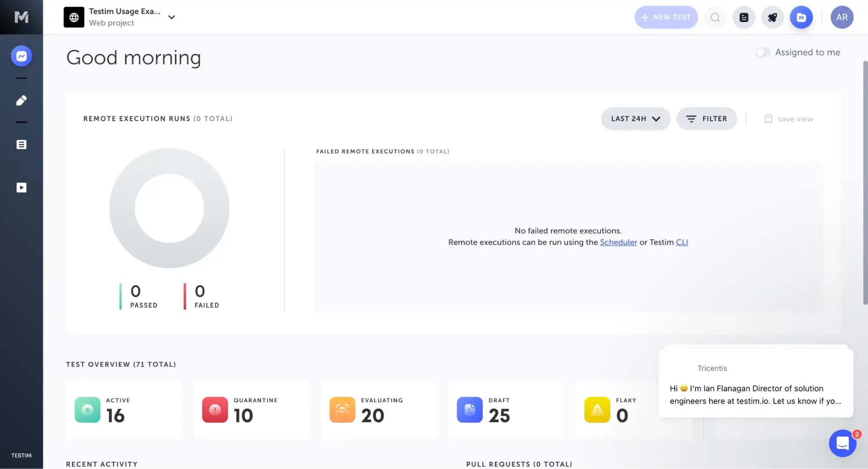Click the page vertical scrollbar

click(865, 182)
